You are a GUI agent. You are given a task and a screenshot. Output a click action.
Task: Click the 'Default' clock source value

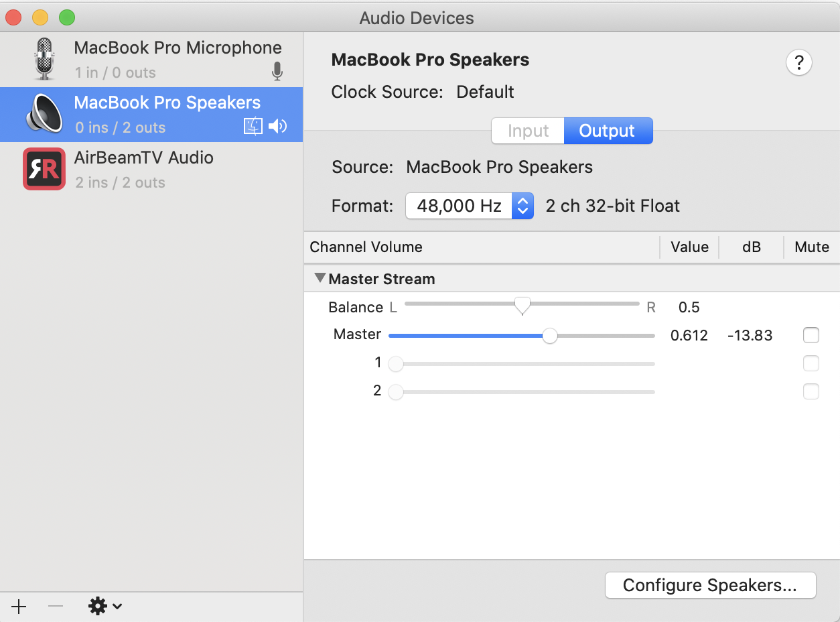[485, 92]
